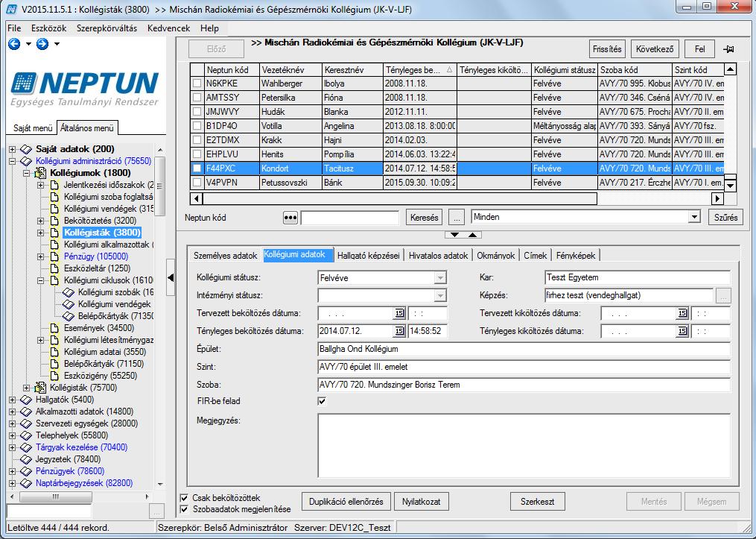Expand the Beköltöztetés (3200) node
Viewport: 756px width, 539px height.
(x=41, y=221)
